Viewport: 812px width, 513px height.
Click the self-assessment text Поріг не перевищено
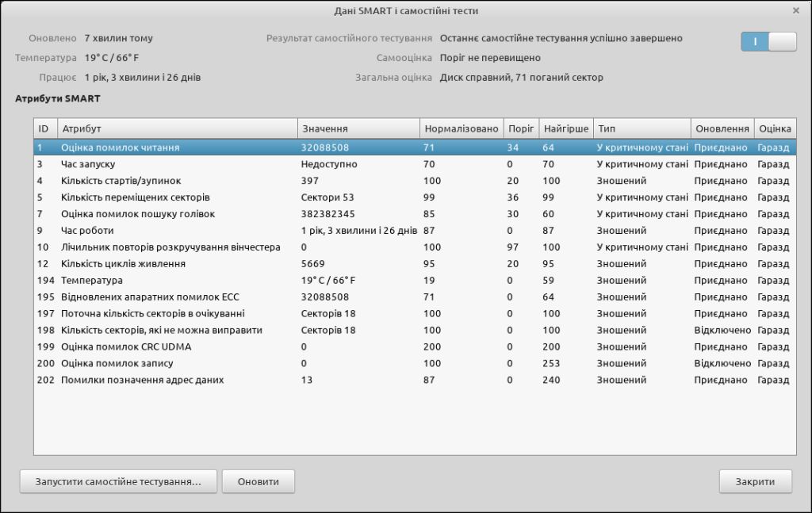pyautogui.click(x=490, y=58)
